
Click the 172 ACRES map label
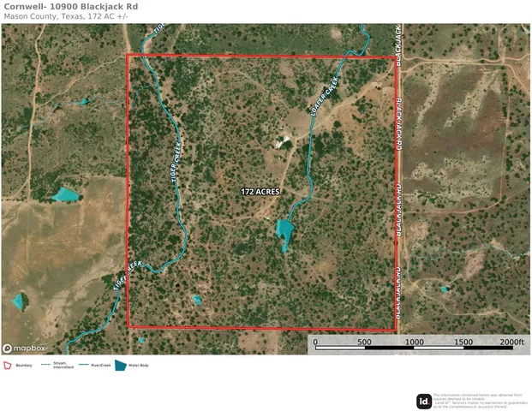point(262,192)
